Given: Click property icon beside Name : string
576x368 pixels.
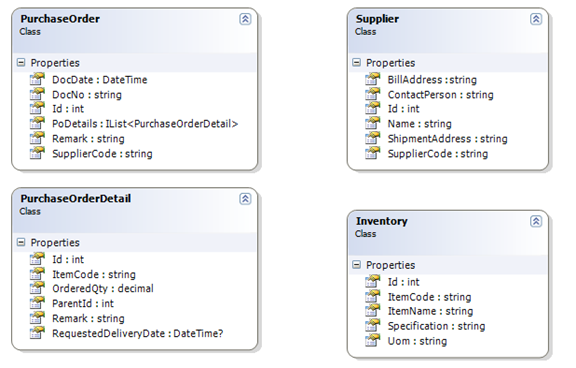Looking at the screenshot, I should (372, 123).
